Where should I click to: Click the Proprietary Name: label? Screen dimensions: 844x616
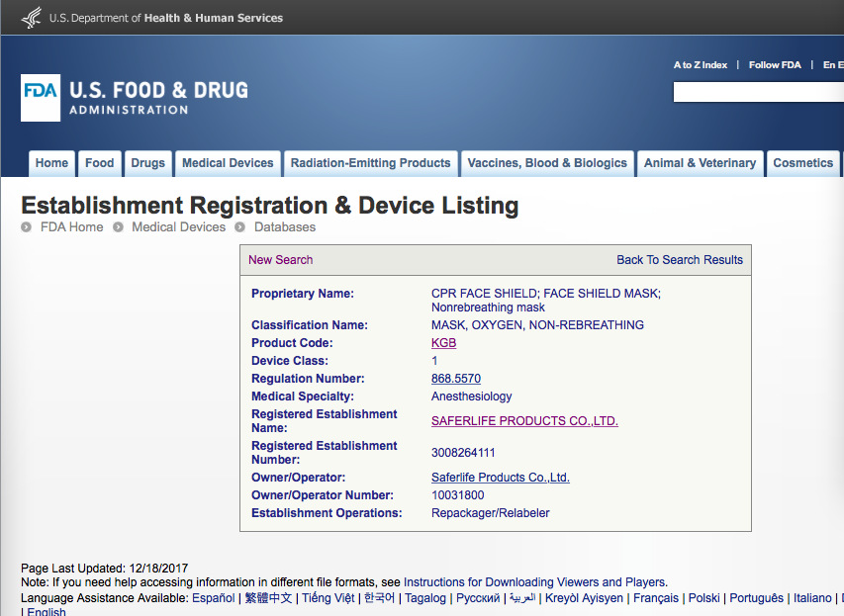coord(303,294)
